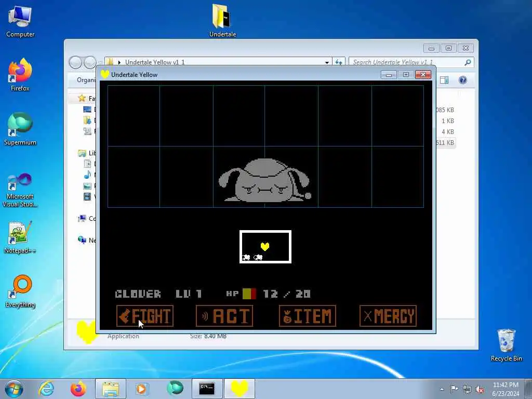Click the Explorer search field
The image size is (532, 399).
click(411, 62)
